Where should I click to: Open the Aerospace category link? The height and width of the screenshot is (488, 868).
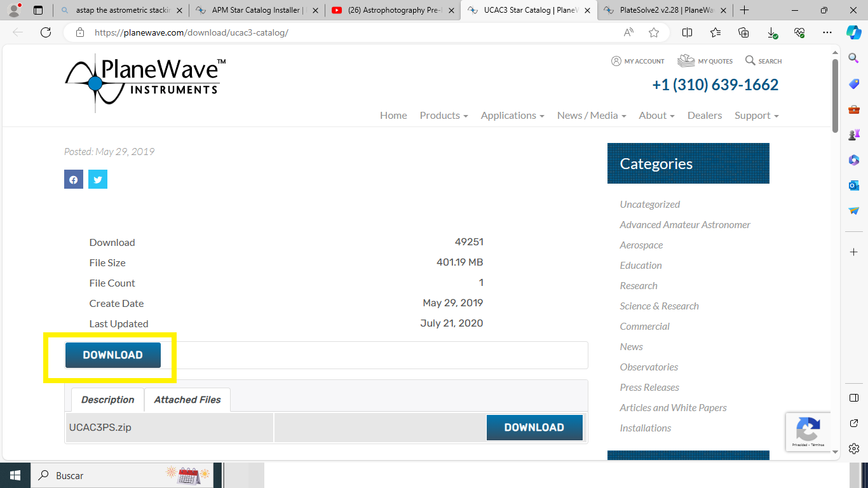point(641,245)
